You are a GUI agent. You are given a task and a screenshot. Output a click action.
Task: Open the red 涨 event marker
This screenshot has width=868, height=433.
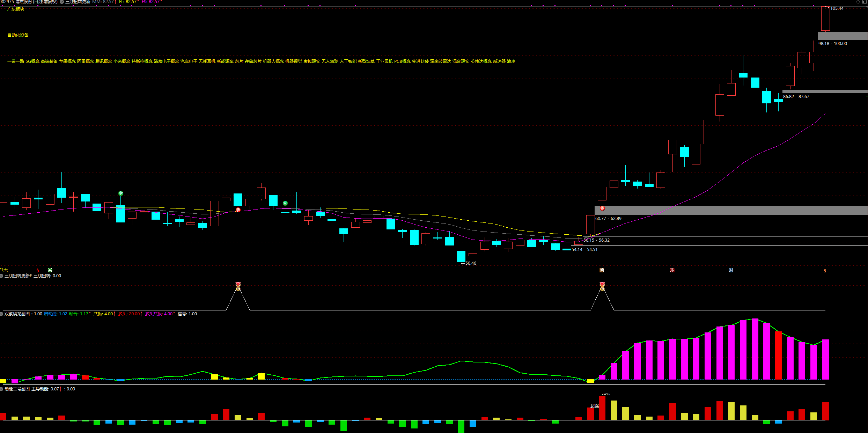coord(672,270)
